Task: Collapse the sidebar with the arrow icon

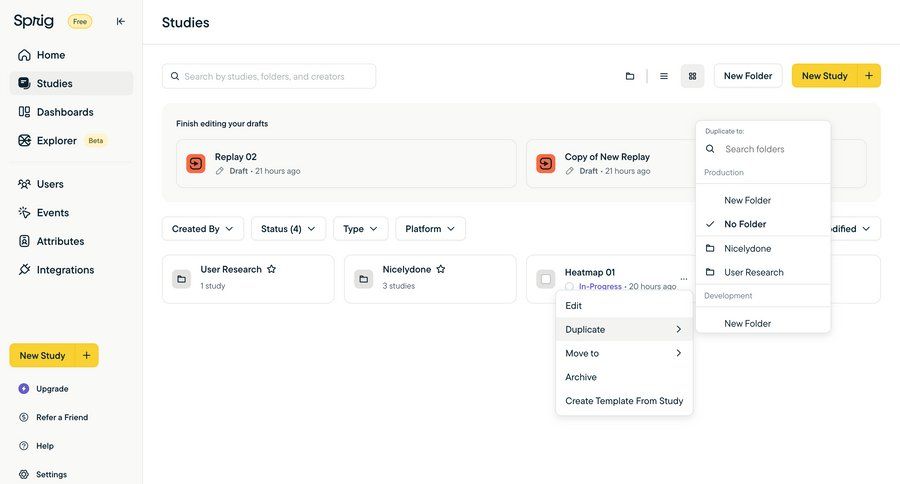Action: click(x=121, y=21)
